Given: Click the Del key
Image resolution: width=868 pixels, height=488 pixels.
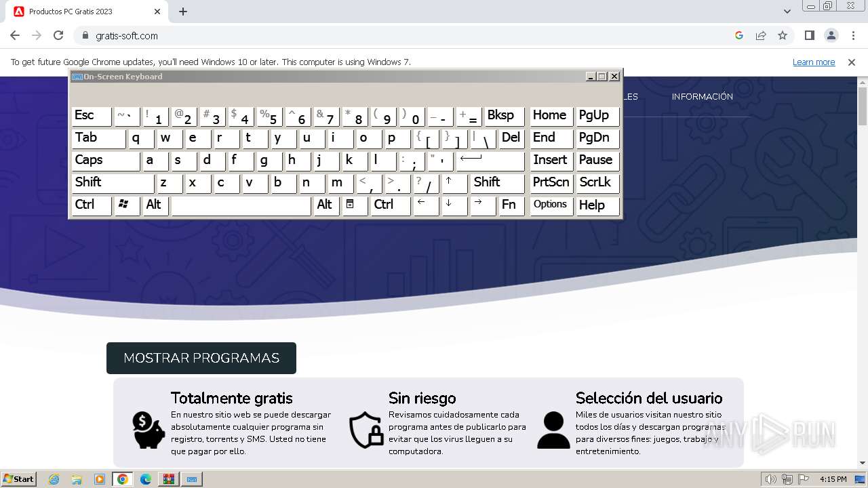Looking at the screenshot, I should 511,138.
